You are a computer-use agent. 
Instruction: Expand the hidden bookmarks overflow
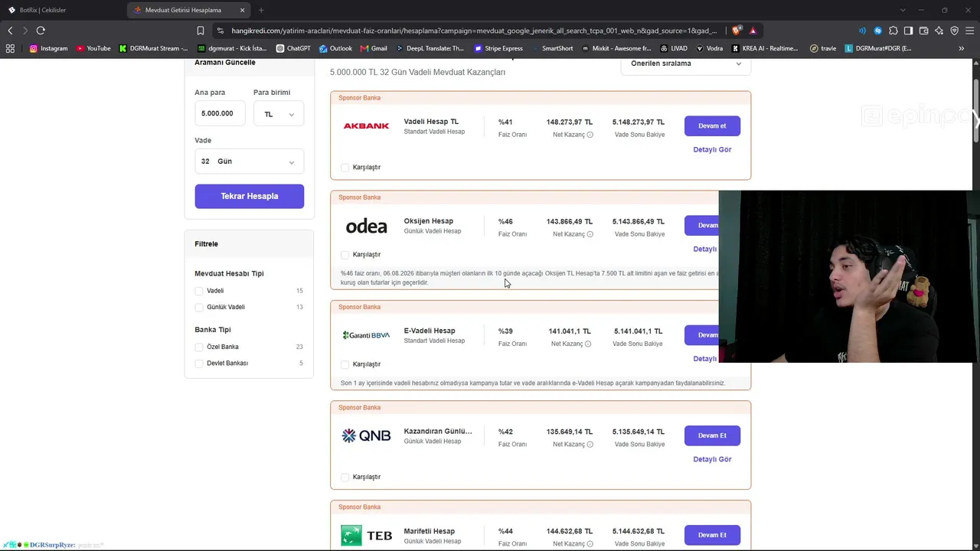pyautogui.click(x=962, y=48)
